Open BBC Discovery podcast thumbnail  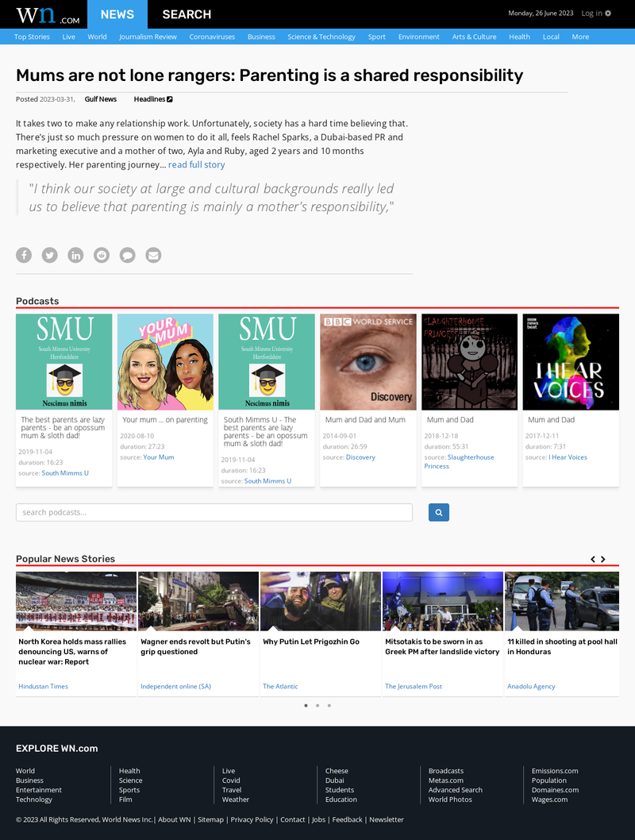tap(368, 362)
